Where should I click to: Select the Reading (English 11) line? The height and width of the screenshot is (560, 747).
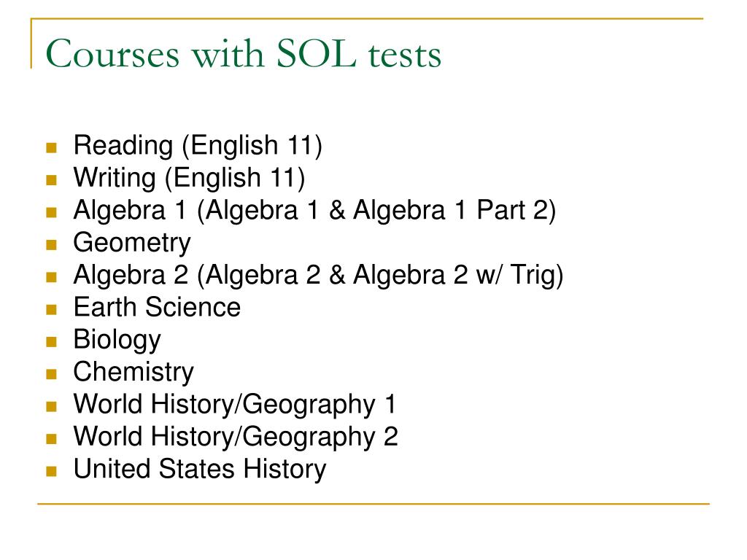198,145
